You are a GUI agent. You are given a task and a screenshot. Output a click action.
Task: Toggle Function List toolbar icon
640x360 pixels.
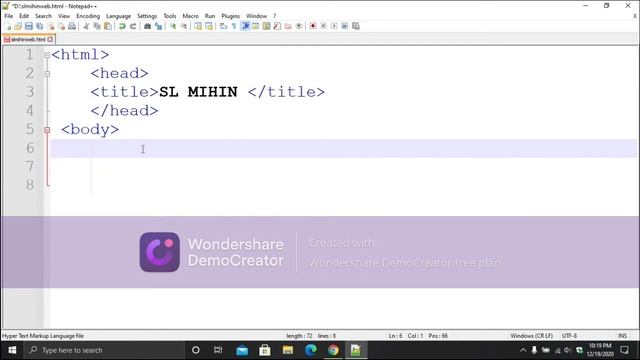pyautogui.click(x=277, y=26)
